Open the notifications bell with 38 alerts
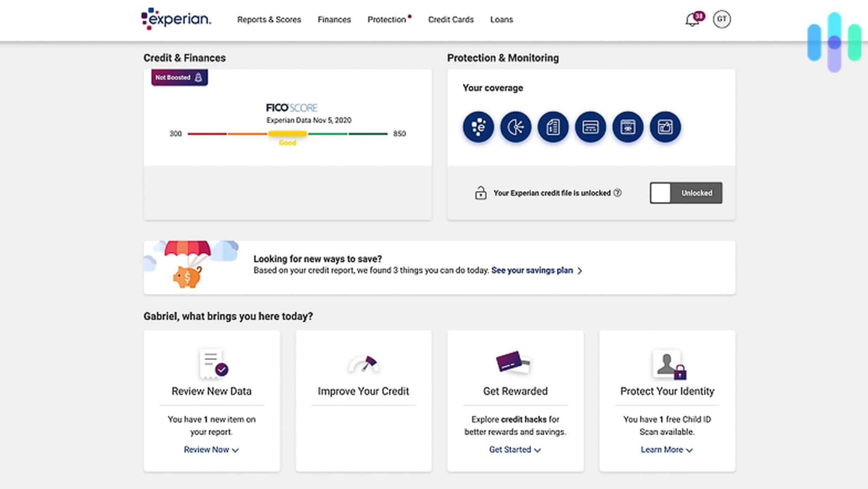Viewport: 868px width, 489px height. click(x=691, y=20)
